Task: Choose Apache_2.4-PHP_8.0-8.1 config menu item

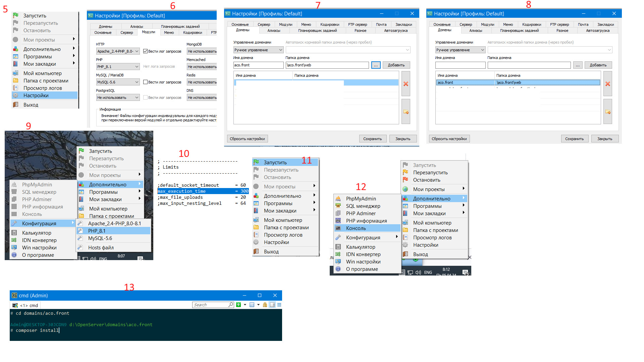Action: (x=114, y=223)
